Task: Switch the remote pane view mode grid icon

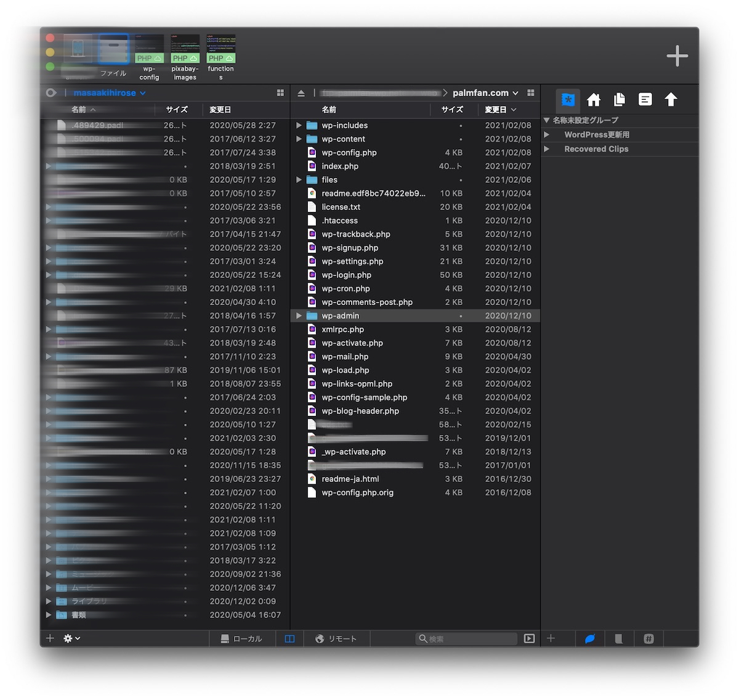Action: 531,93
